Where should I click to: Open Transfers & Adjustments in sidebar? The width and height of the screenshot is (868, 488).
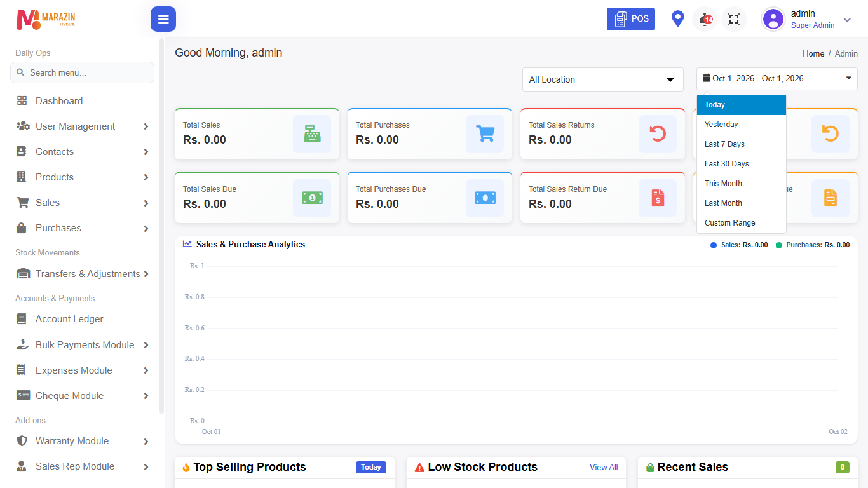(x=83, y=274)
